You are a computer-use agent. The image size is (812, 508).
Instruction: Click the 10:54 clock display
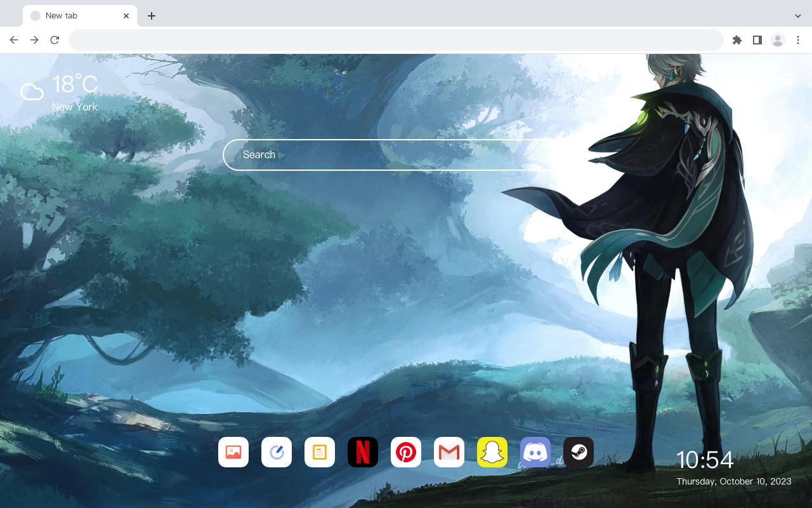point(705,460)
